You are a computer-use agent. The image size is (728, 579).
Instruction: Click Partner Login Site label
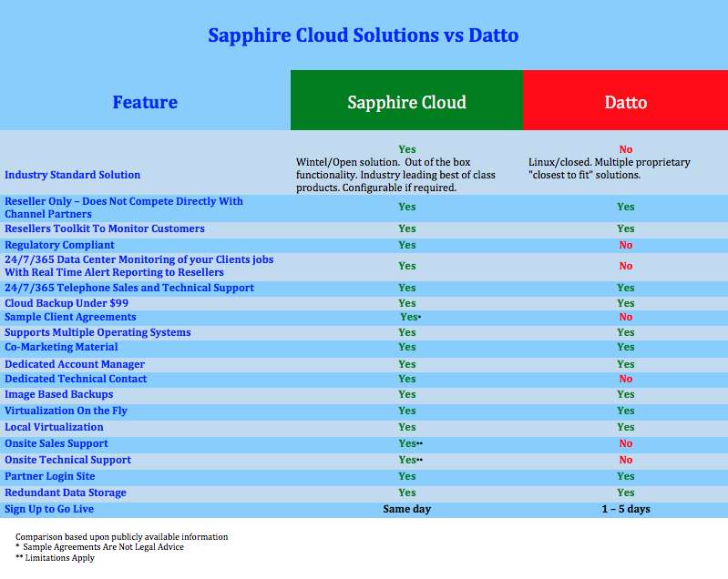click(x=50, y=476)
